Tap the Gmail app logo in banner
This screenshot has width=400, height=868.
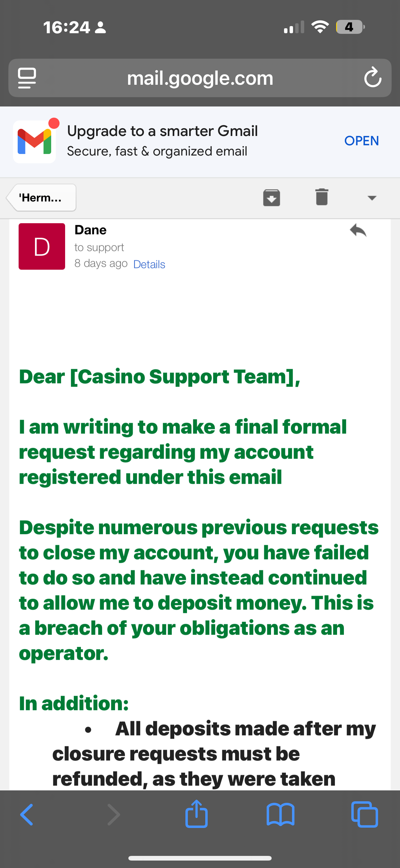pos(35,142)
